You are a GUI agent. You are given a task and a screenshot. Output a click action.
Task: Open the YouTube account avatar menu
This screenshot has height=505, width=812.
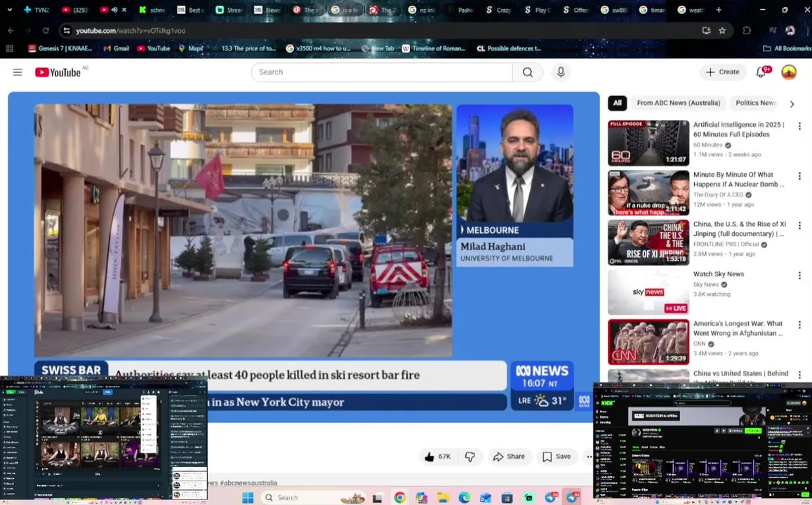coord(789,72)
